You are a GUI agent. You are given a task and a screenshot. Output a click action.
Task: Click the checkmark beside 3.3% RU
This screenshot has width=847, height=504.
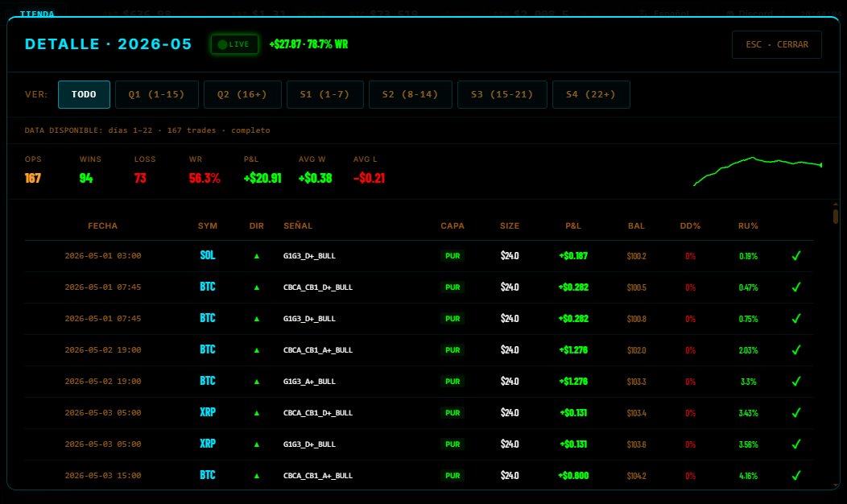796,381
